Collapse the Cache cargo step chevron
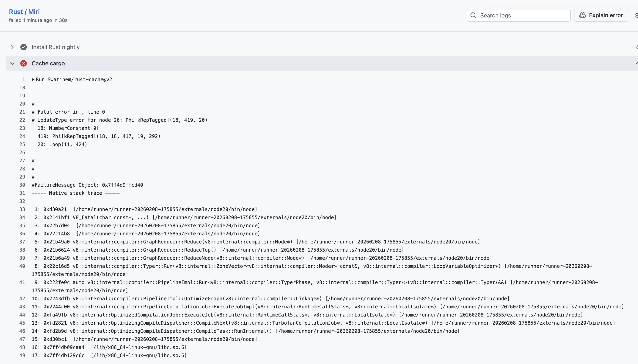Image resolution: width=638 pixels, height=364 pixels. pyautogui.click(x=12, y=64)
